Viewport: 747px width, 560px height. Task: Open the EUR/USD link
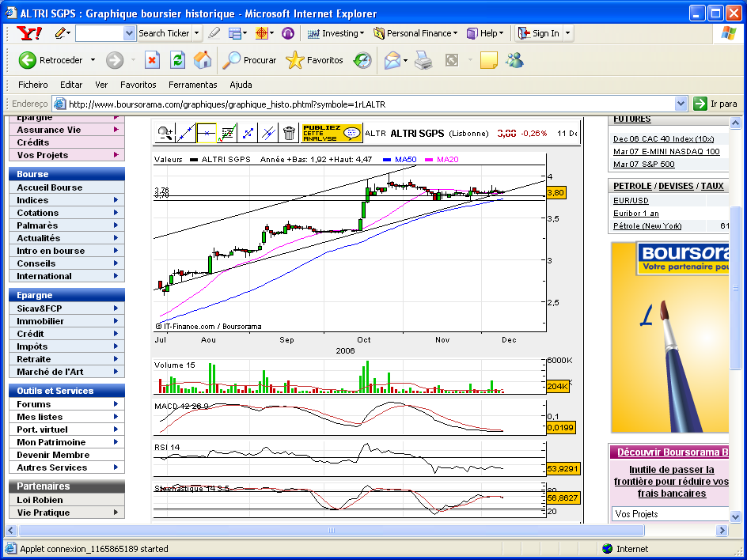[631, 200]
